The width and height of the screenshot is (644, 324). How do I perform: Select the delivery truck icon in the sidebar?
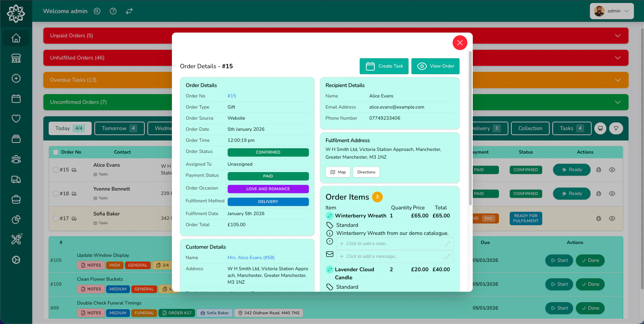[16, 179]
